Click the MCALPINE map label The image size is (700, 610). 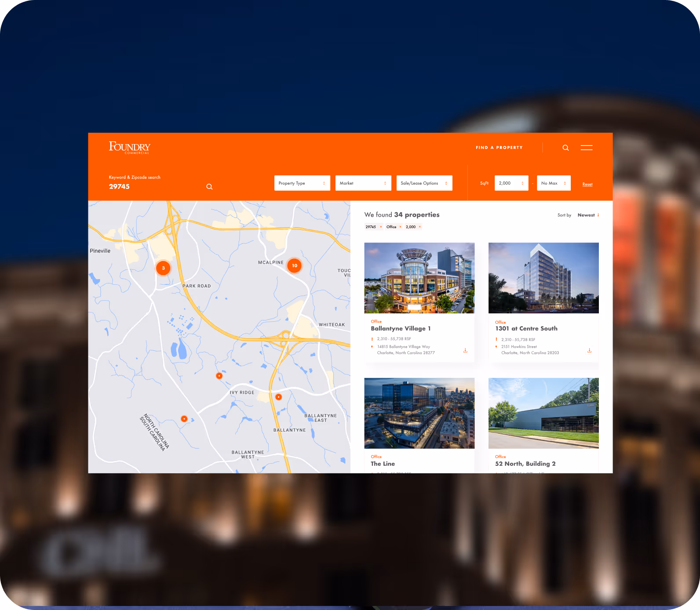[x=271, y=262]
